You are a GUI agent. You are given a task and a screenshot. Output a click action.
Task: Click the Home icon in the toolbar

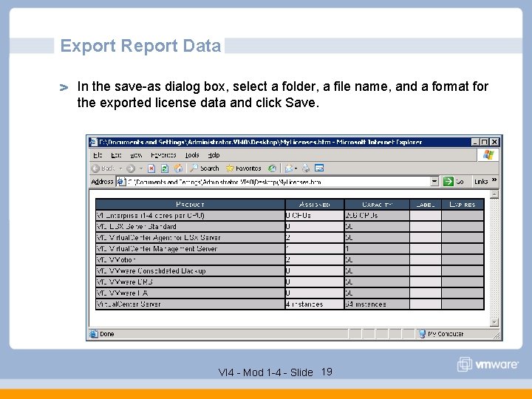(178, 168)
